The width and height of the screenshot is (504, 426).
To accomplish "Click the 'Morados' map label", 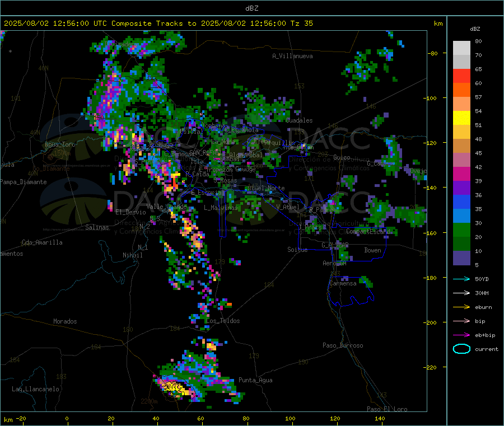I will click(65, 321).
